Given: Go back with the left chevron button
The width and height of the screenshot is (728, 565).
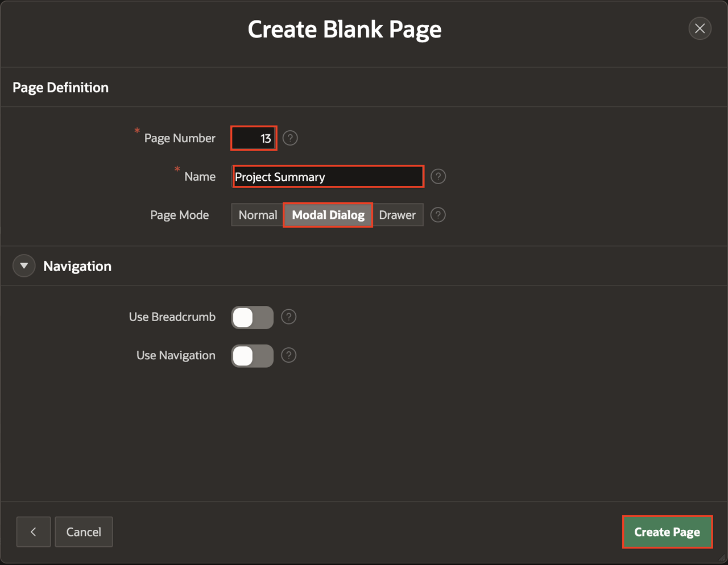Looking at the screenshot, I should coord(34,532).
